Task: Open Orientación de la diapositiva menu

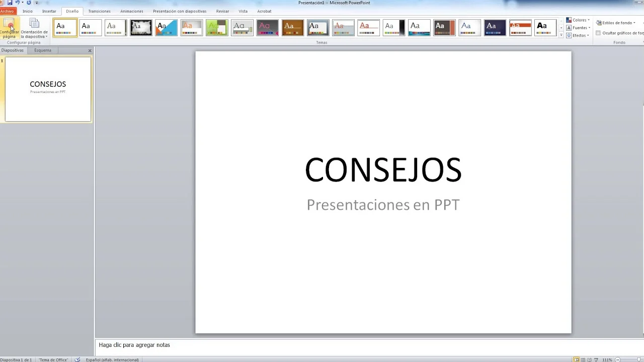Action: point(34,28)
